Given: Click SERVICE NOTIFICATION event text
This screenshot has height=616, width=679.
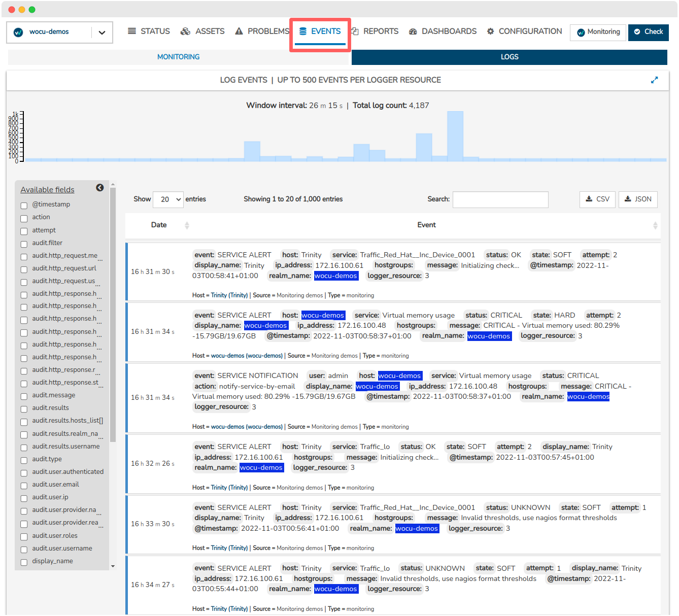Looking at the screenshot, I should coord(258,376).
